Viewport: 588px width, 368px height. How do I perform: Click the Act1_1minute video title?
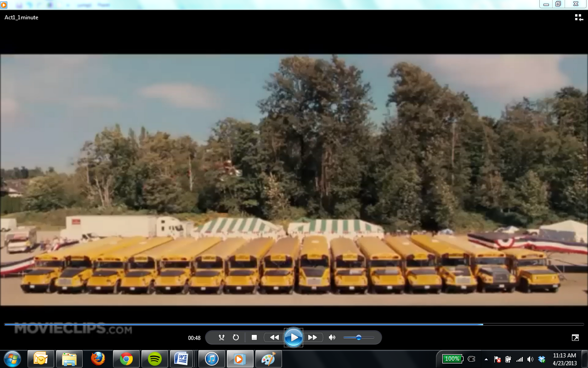22,17
